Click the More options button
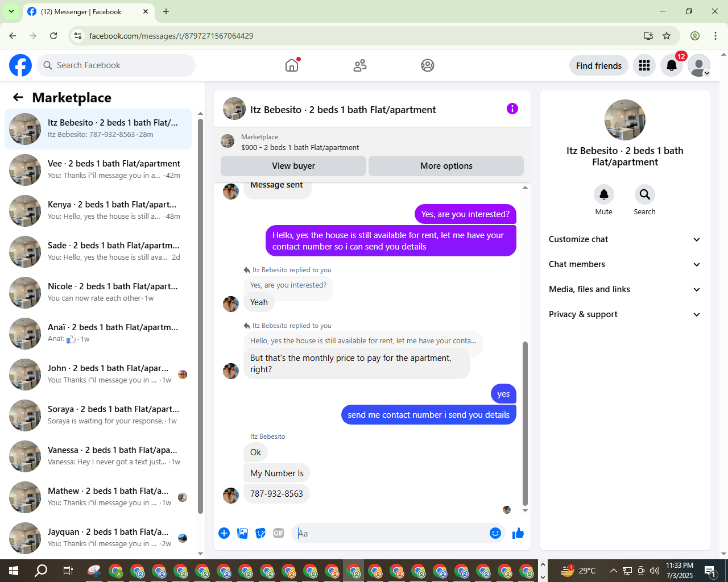The width and height of the screenshot is (728, 582). click(446, 166)
